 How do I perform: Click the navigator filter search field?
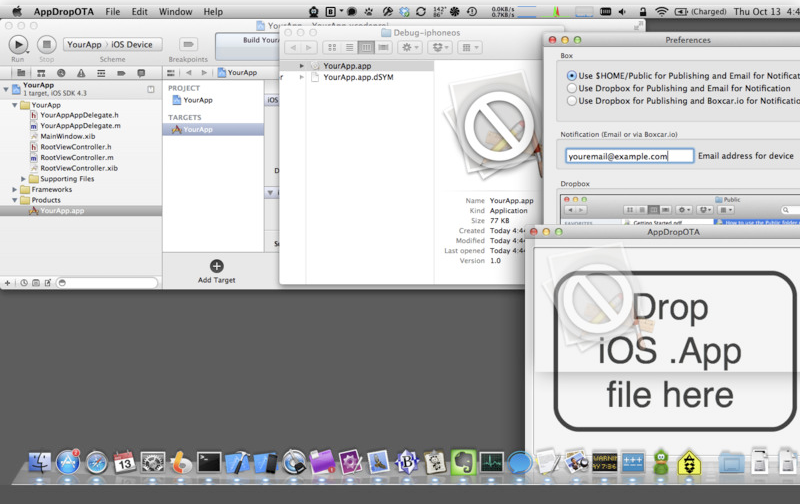coord(107,283)
